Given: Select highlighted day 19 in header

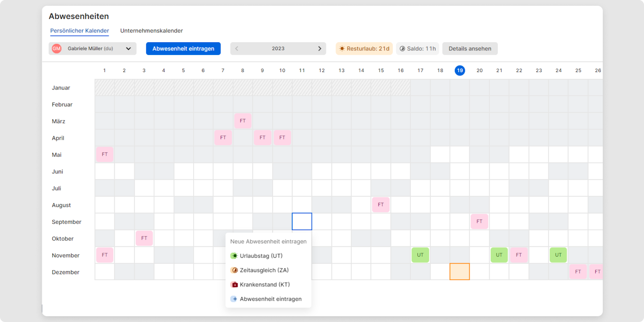Looking at the screenshot, I should pyautogui.click(x=460, y=70).
